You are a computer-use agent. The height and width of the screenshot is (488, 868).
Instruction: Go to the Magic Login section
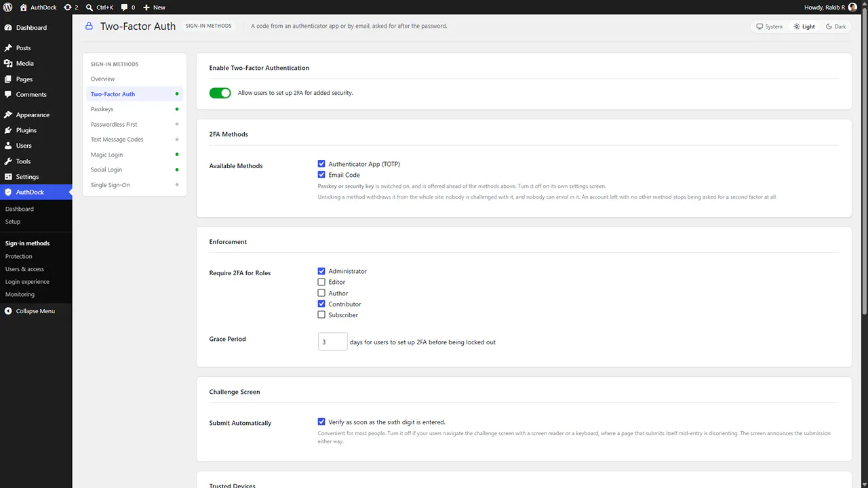click(x=134, y=155)
